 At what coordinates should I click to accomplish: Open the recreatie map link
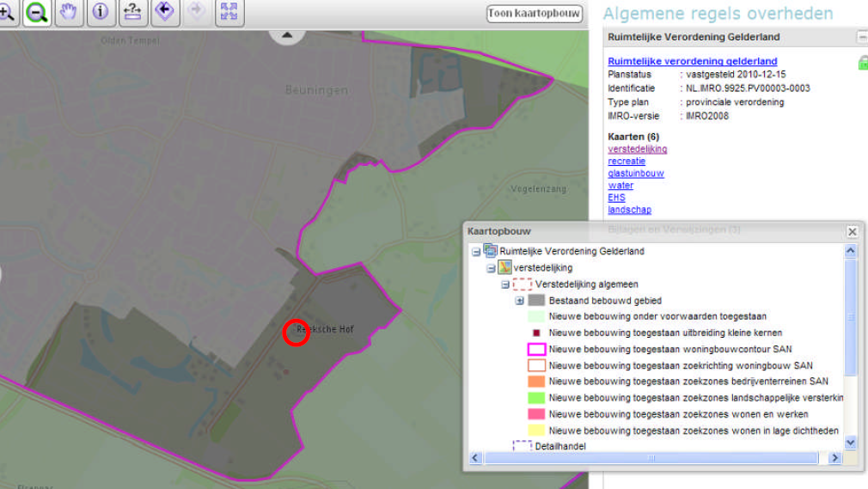point(627,162)
